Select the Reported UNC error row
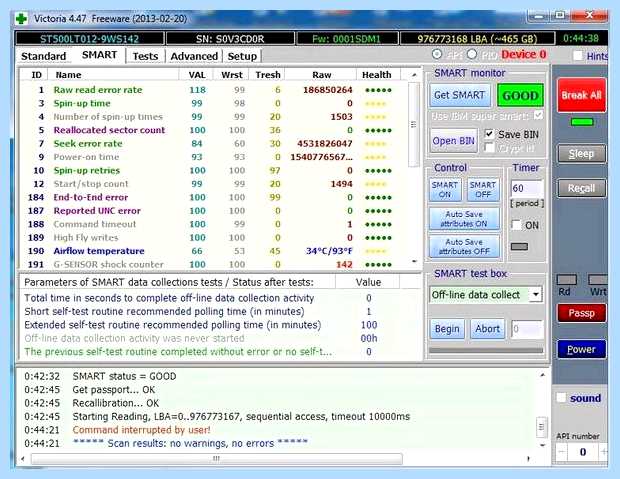The image size is (620, 479). click(214, 211)
